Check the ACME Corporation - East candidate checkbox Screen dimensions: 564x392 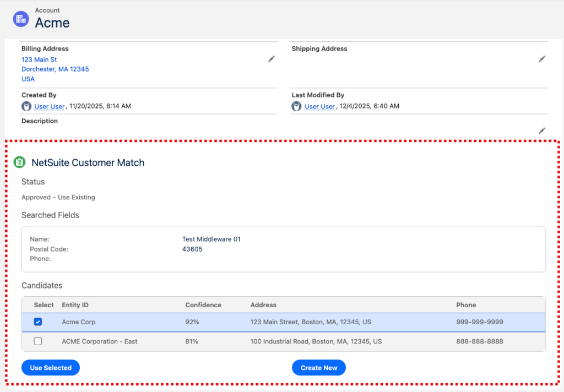point(37,341)
